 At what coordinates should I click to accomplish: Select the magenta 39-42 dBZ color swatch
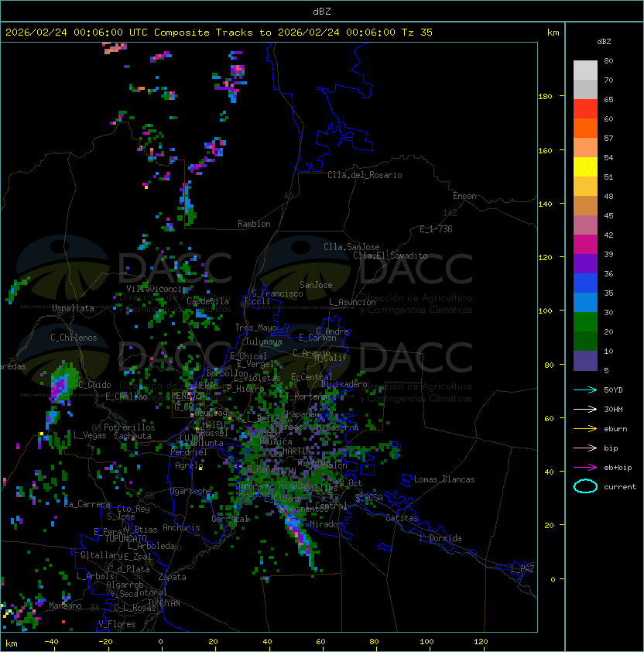[x=585, y=245]
